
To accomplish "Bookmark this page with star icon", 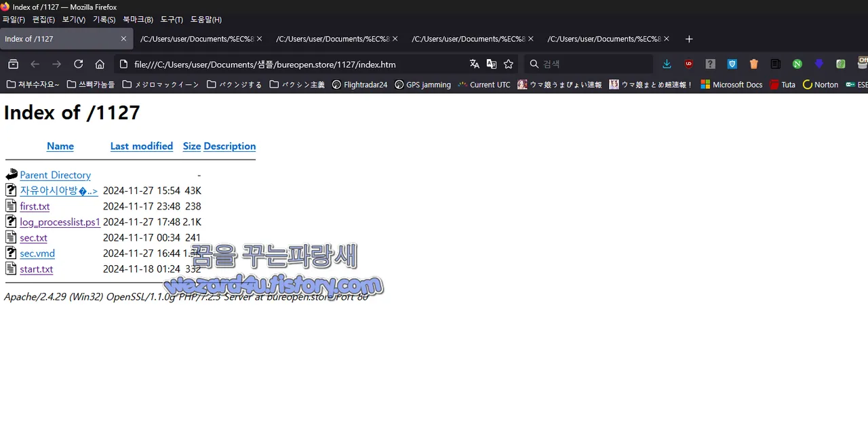I will [x=509, y=64].
